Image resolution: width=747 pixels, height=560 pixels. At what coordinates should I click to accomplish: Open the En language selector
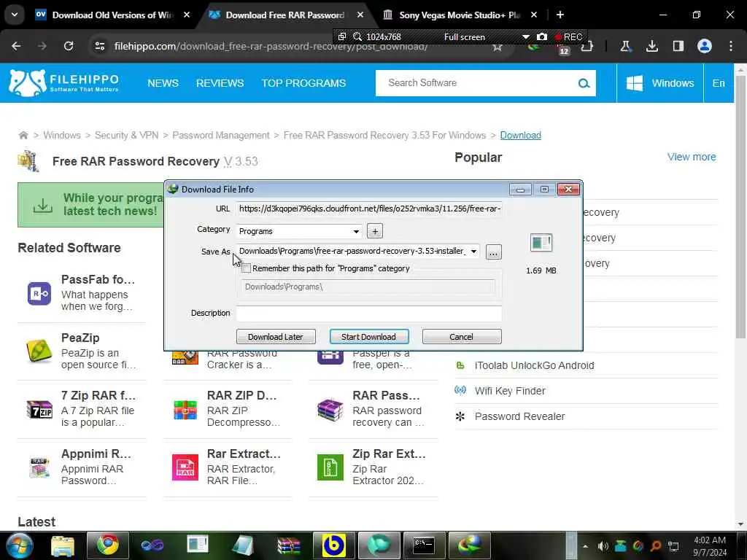click(x=719, y=83)
